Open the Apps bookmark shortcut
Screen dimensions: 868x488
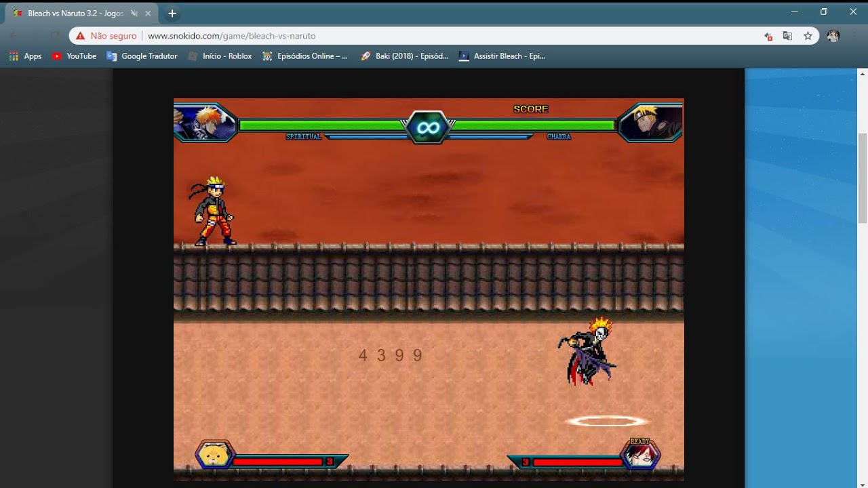26,56
